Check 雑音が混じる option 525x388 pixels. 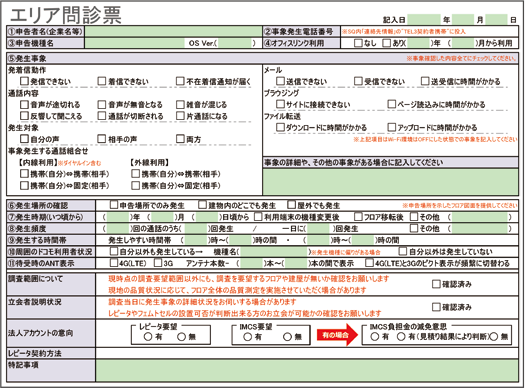tap(180, 104)
